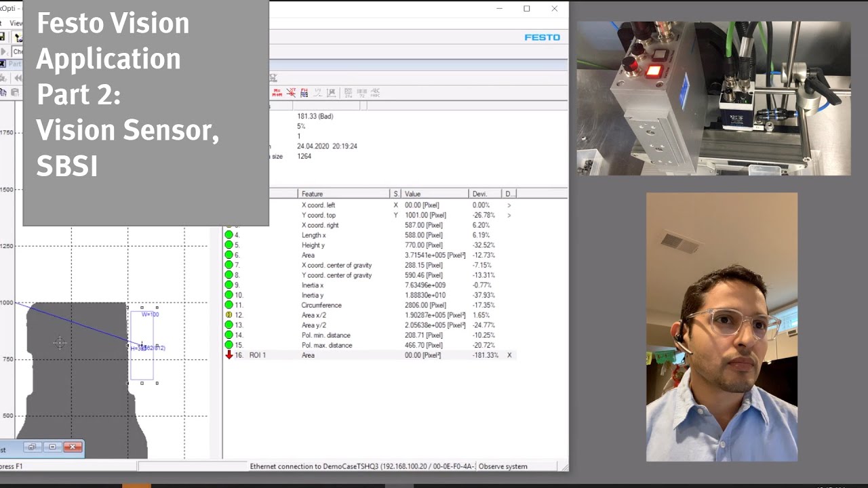This screenshot has height=488, width=868.
Task: Click the 181.33 (Bad) result value
Action: (315, 116)
